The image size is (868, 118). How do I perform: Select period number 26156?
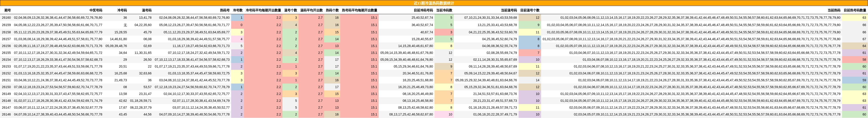[6, 46]
